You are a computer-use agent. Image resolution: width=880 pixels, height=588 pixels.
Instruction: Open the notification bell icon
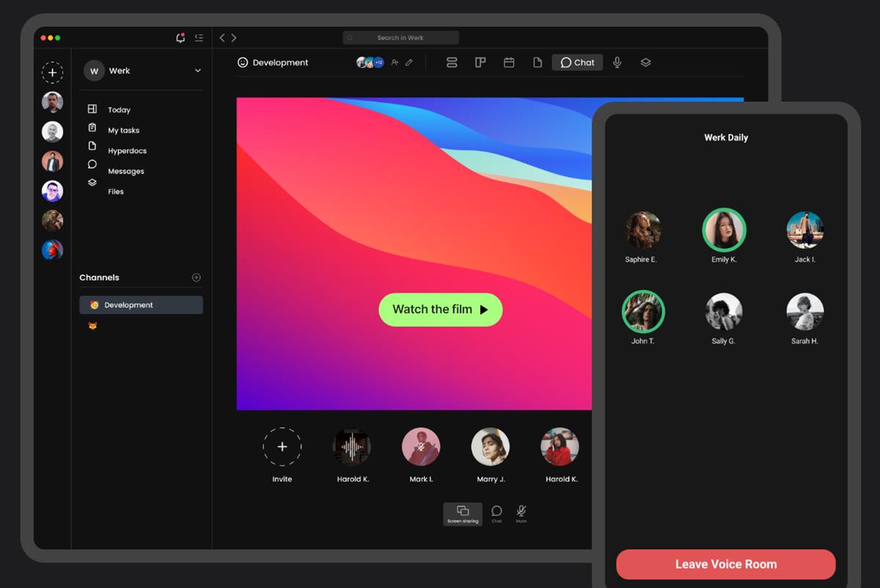(180, 37)
